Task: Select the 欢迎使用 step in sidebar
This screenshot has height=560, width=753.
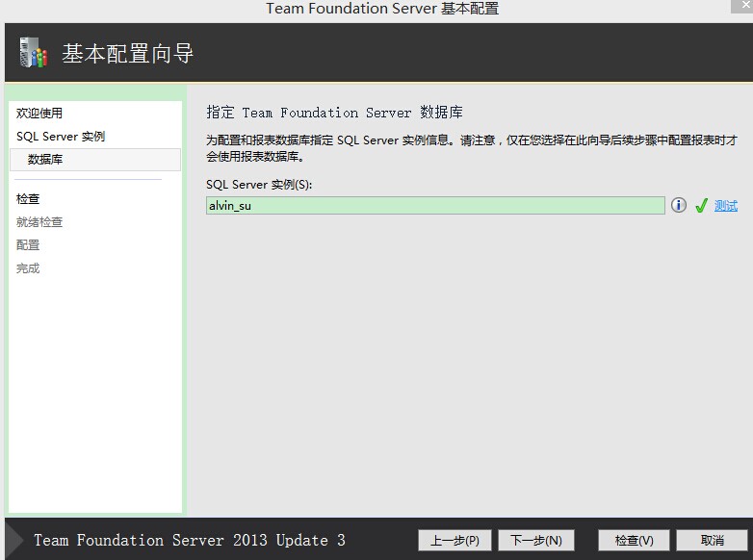Action: coord(39,114)
